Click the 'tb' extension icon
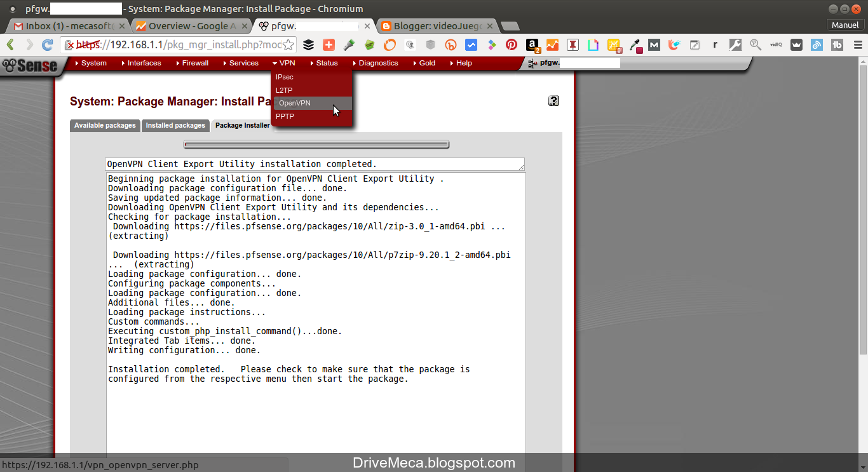Viewport: 868px width, 472px height. 837,45
